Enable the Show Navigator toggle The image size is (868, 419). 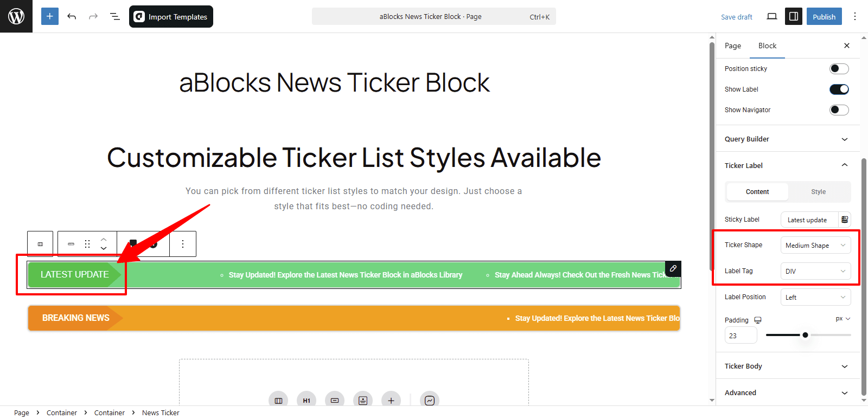coord(839,110)
